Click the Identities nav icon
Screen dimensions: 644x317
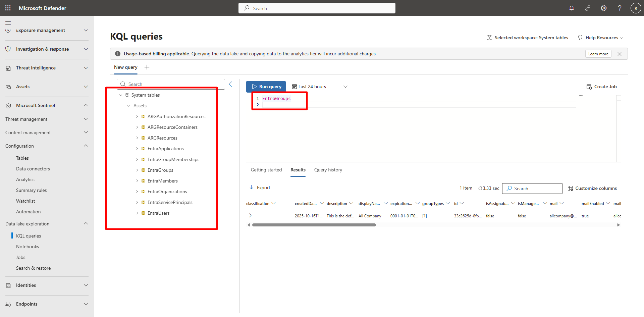(8, 285)
